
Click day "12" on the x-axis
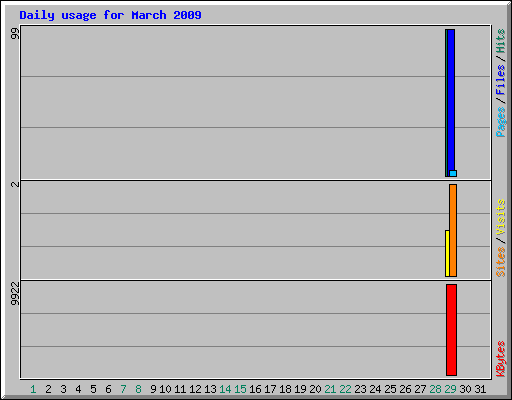click(x=195, y=389)
